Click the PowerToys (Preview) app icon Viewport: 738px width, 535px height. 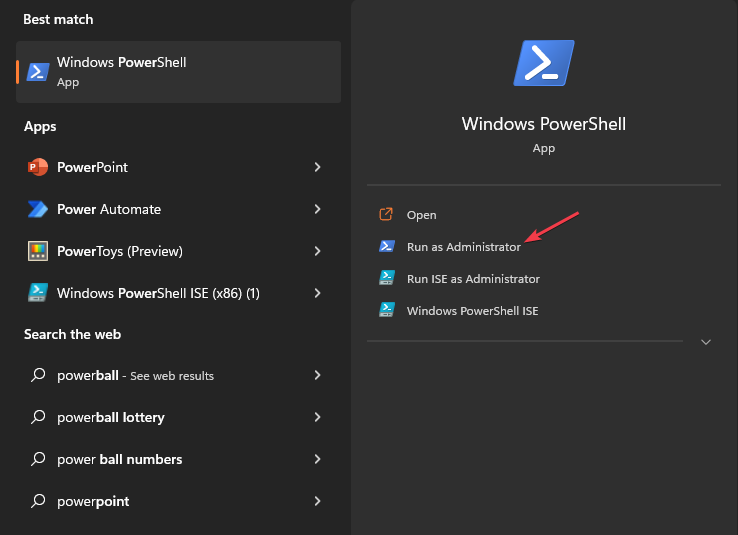pyautogui.click(x=38, y=251)
